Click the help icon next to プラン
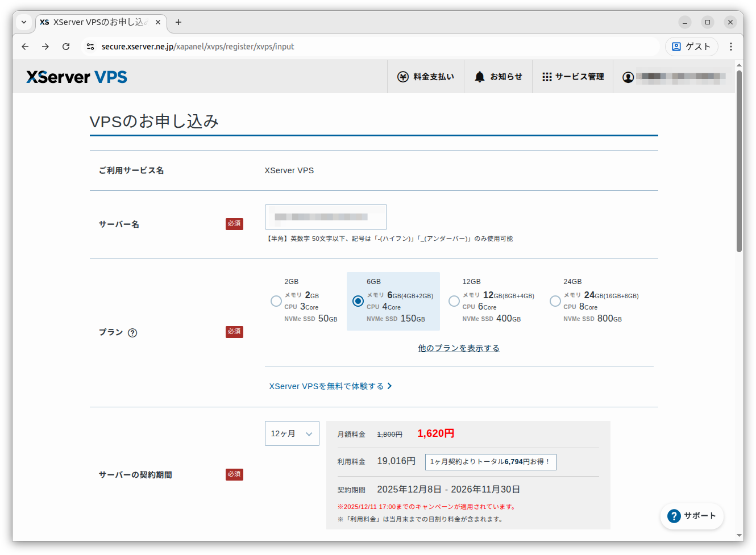This screenshot has width=756, height=555. tap(132, 333)
